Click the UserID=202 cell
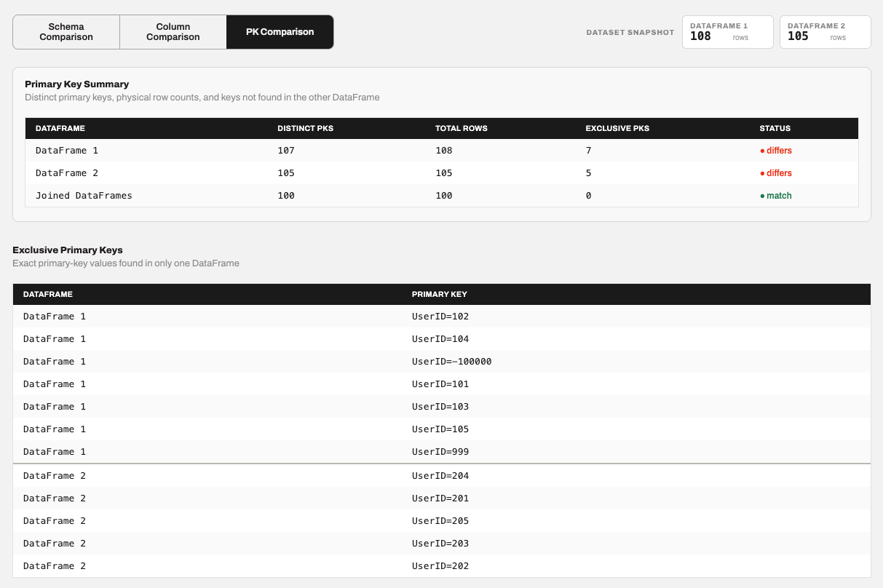The height and width of the screenshot is (588, 883). 440,566
